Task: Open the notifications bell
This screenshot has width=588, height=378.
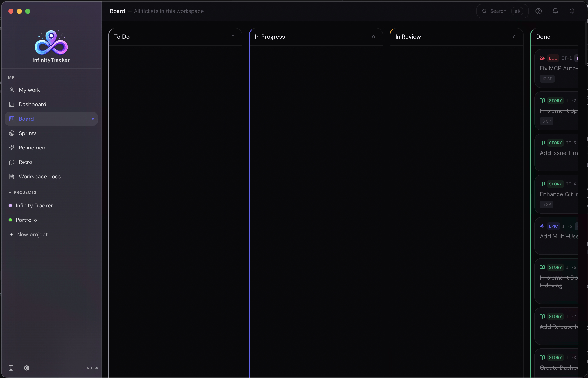Action: (555, 11)
